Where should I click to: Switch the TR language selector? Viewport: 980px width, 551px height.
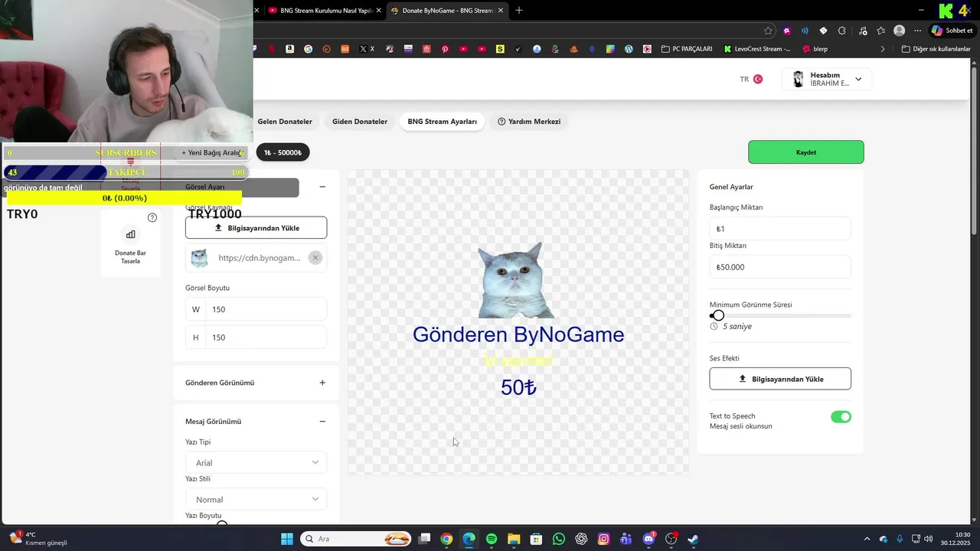point(751,80)
